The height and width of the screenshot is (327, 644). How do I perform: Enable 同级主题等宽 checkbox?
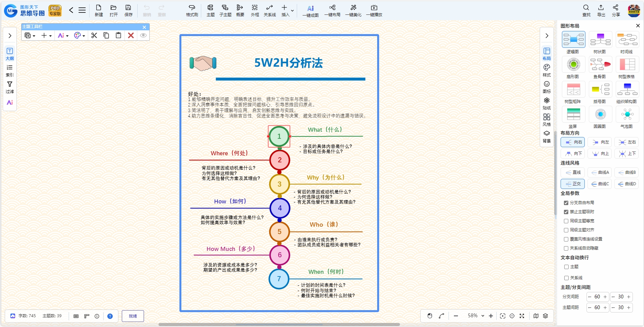pyautogui.click(x=566, y=221)
